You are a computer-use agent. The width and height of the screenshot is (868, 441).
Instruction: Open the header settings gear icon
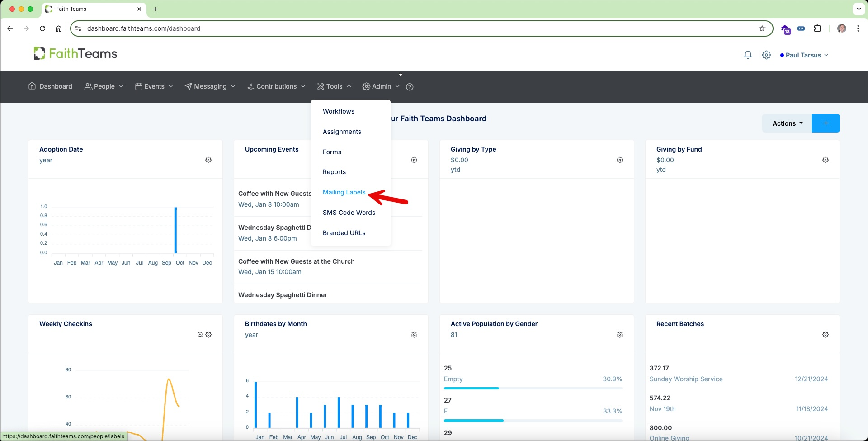point(766,55)
